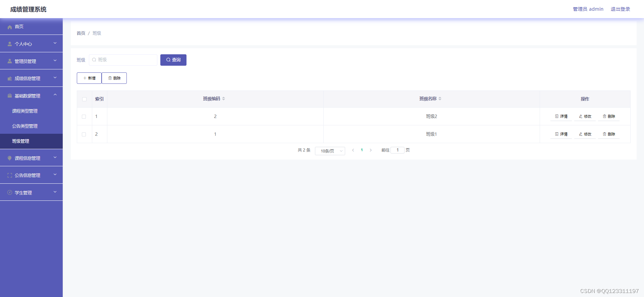Screen dimensions: 644x297
Task: Expand the 课程信息管理 menu chevron
Action: coord(55,158)
